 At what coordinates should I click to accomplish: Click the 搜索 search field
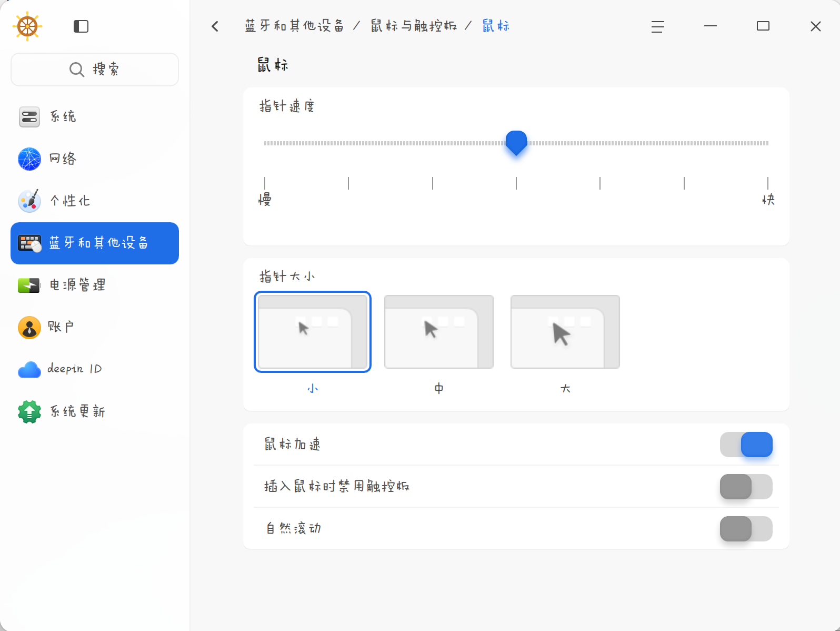(95, 70)
